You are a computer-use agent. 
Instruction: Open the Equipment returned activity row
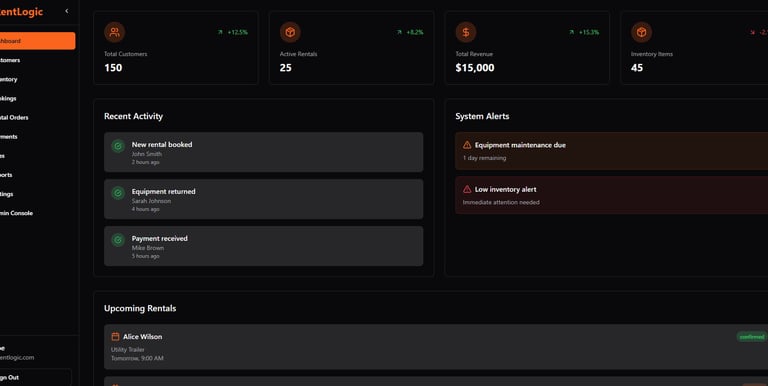(264, 199)
